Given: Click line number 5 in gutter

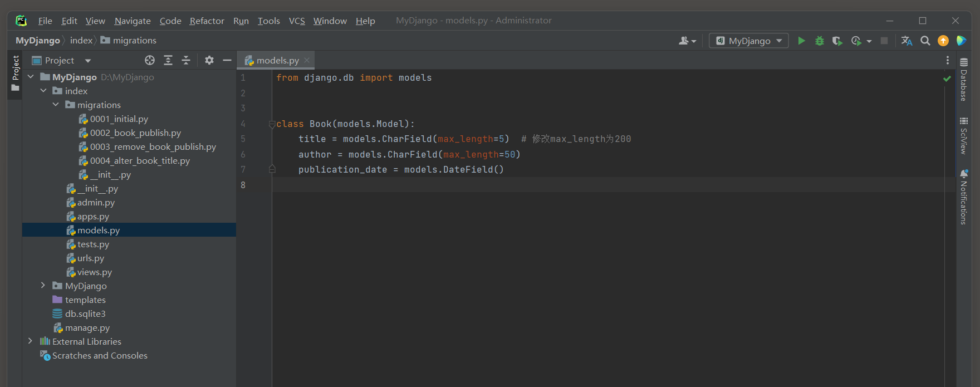Looking at the screenshot, I should [243, 139].
